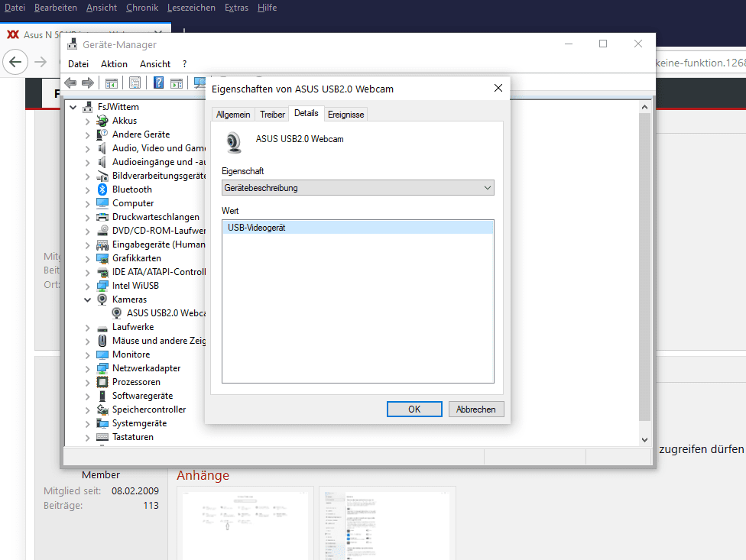
Task: Select the USB-Videogerät value row
Action: pos(358,228)
